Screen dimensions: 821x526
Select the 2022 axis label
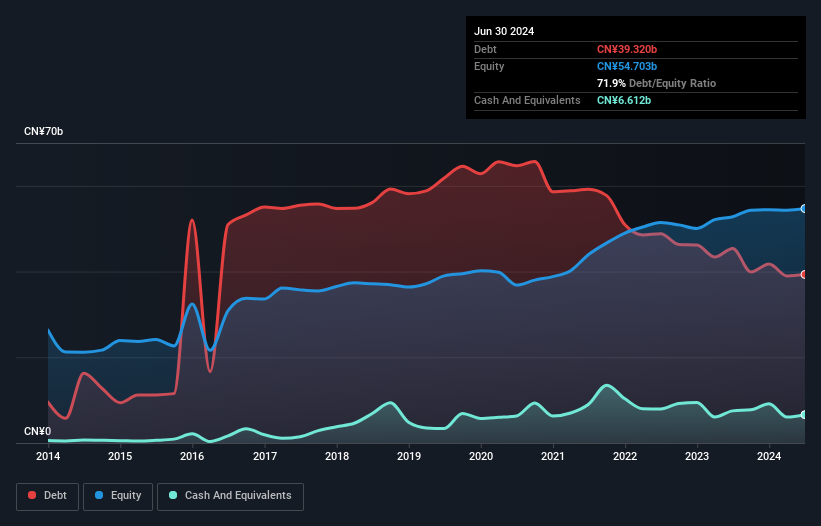click(625, 456)
